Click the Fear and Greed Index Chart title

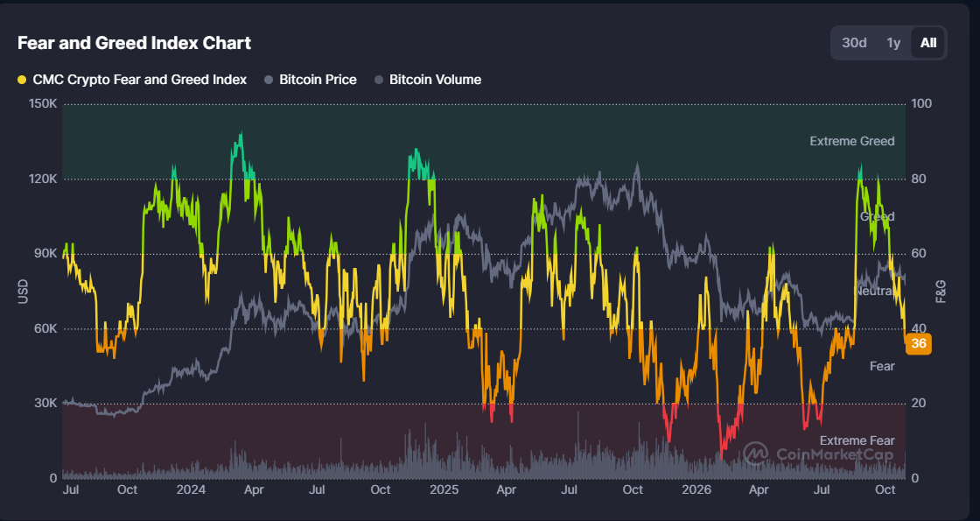[135, 43]
